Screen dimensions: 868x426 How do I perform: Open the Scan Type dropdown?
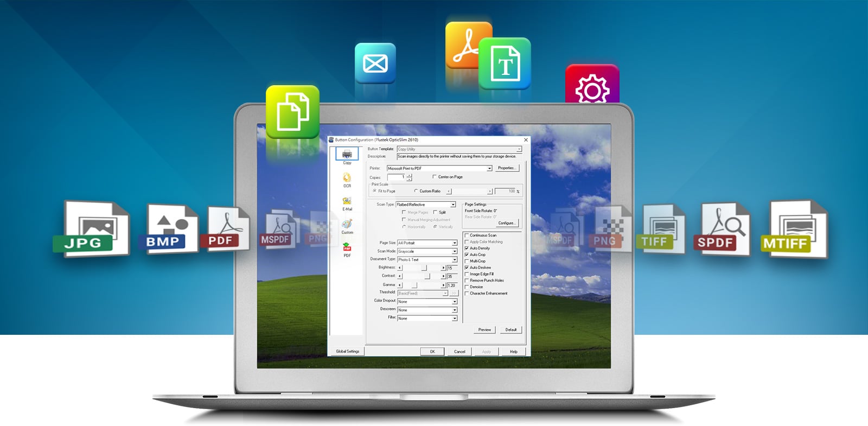pos(426,205)
